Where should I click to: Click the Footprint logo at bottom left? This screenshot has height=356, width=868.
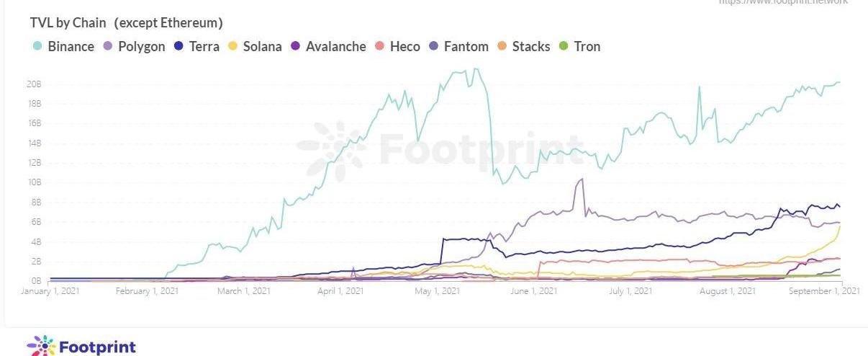pyautogui.click(x=81, y=347)
